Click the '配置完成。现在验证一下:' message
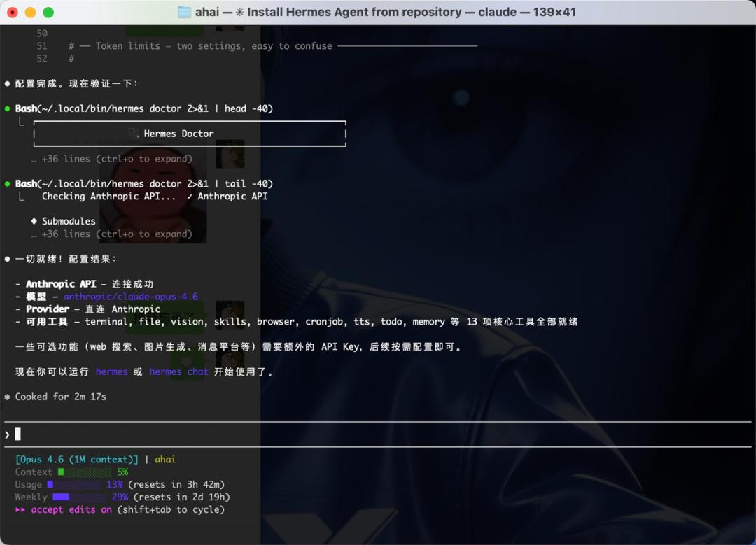Viewport: 756px width, 545px height. [x=77, y=83]
